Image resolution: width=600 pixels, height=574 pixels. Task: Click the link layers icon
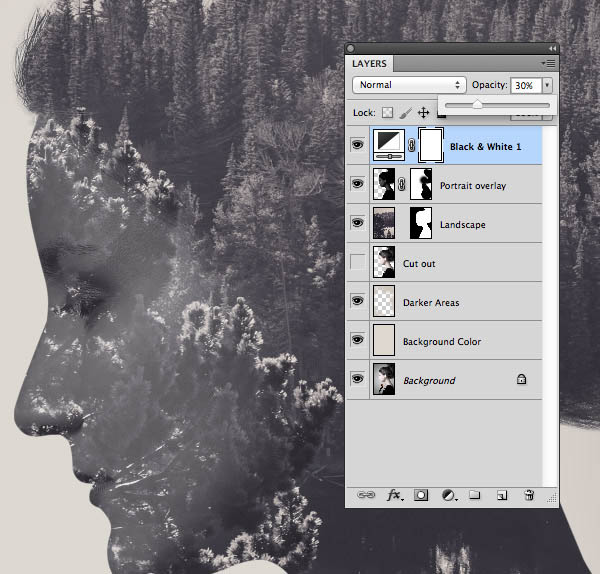pos(366,495)
